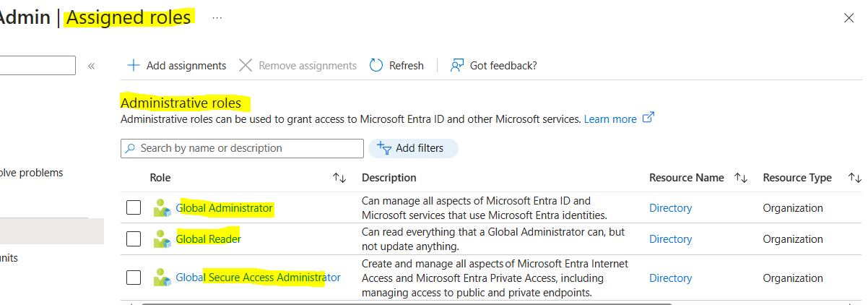Sort by the Resource Type column arrows
Image resolution: width=868 pixels, height=305 pixels.
854,178
